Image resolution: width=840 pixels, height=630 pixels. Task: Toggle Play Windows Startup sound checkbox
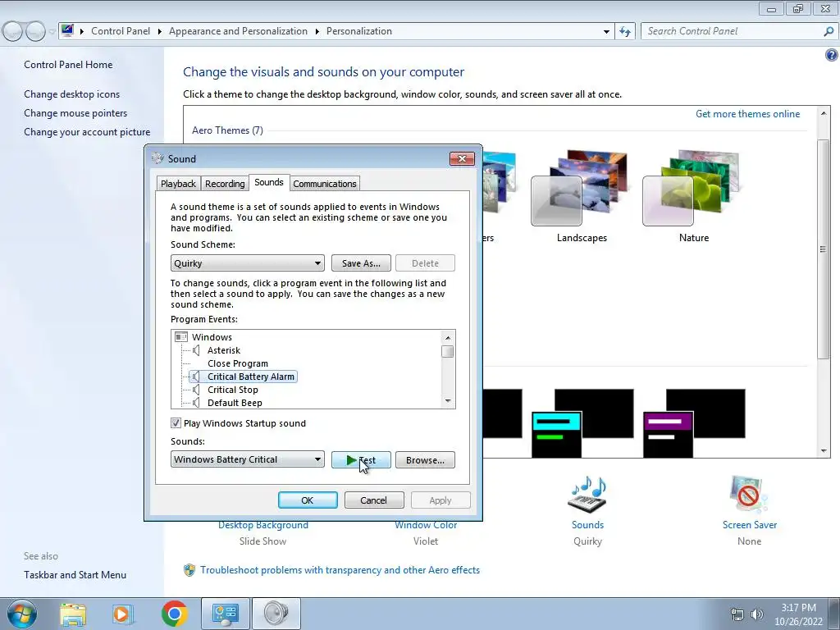click(176, 423)
